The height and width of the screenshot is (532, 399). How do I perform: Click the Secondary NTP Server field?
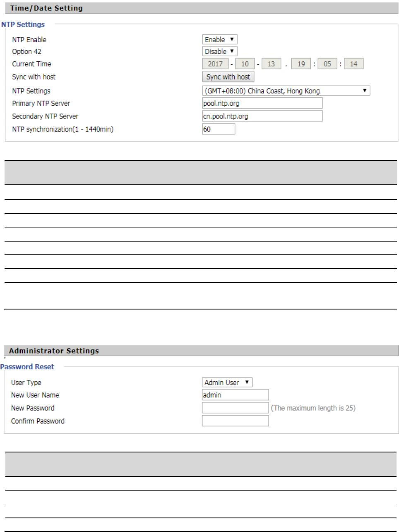pos(262,116)
